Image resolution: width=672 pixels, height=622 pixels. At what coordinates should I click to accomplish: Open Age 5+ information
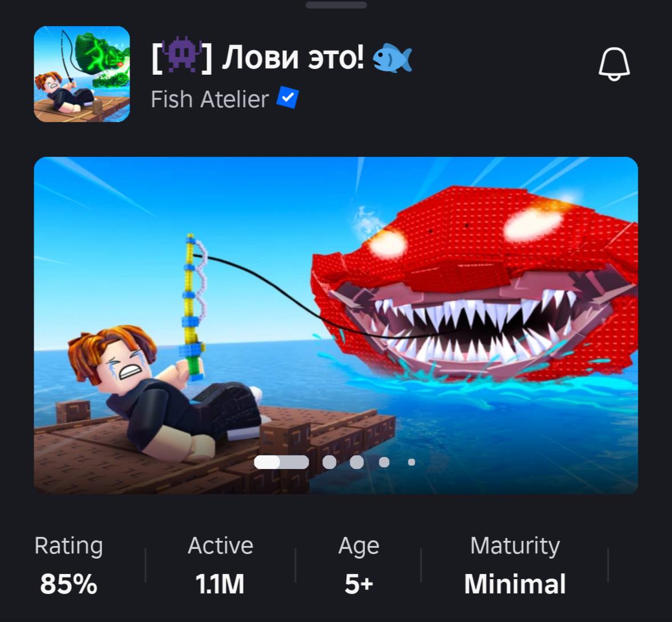(359, 566)
